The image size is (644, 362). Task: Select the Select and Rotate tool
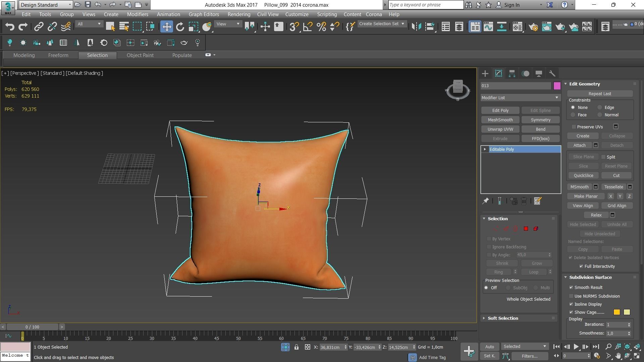[180, 27]
